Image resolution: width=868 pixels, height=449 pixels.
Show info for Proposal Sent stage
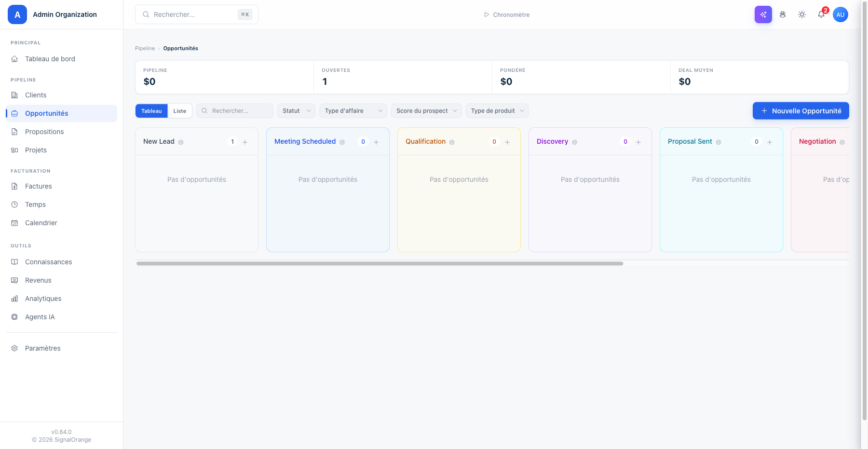[x=719, y=142]
